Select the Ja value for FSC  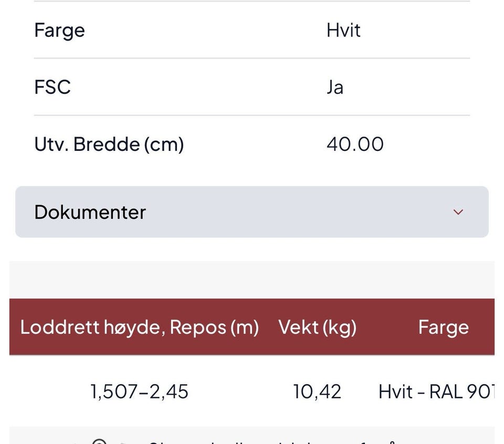(335, 88)
